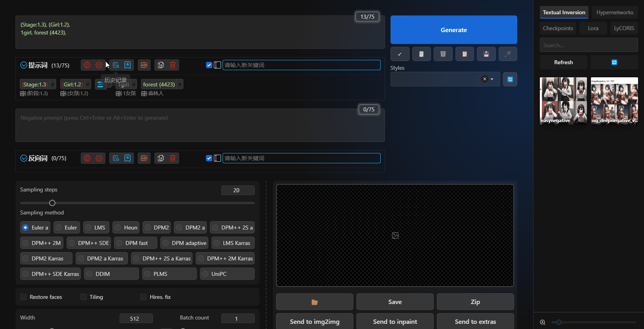Screen dimensions: 644x329
Task: Click the refresh icon next to Styles dropdown
Action: (510, 79)
